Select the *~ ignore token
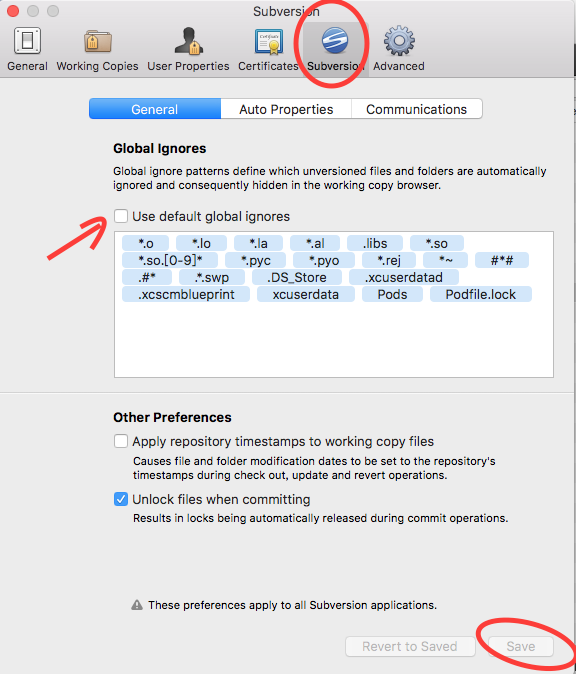This screenshot has height=674, width=576. [x=445, y=260]
